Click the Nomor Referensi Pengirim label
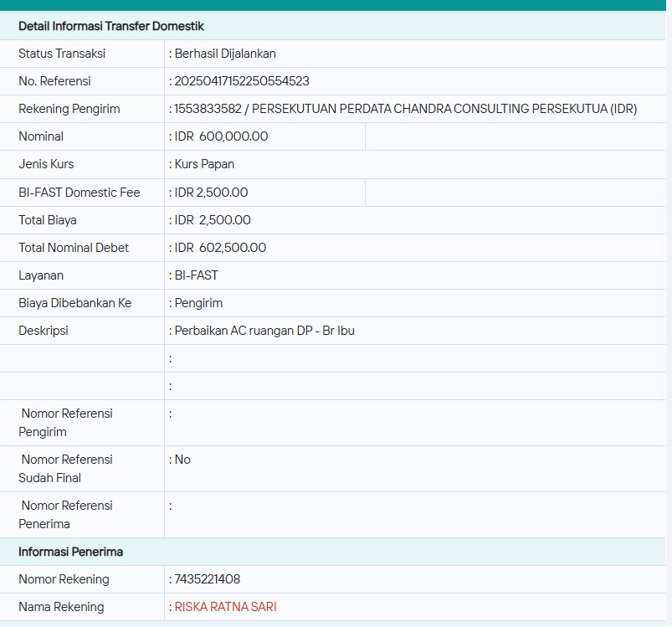The width and height of the screenshot is (672, 627). pyautogui.click(x=65, y=423)
